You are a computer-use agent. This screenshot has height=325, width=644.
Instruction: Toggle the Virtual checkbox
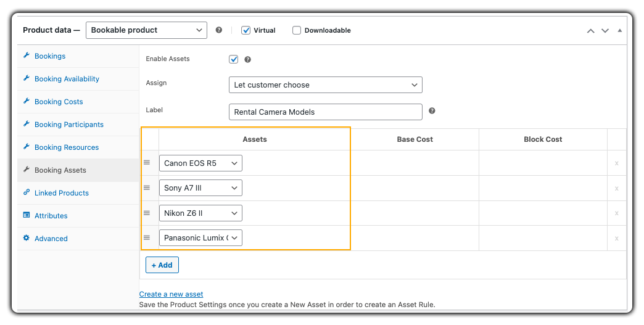point(246,30)
